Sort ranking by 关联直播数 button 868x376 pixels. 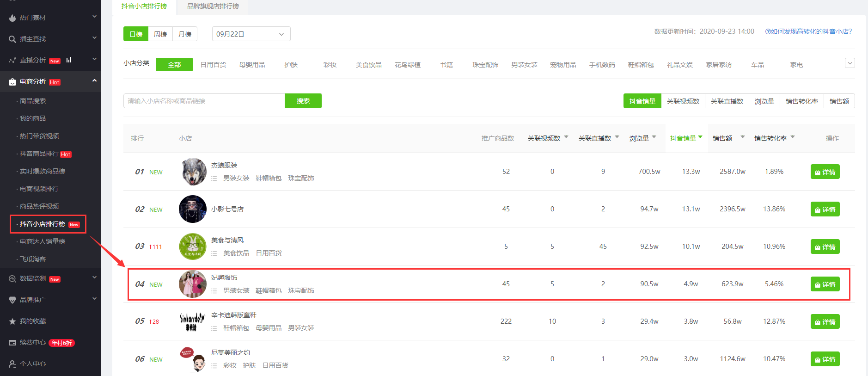(x=727, y=101)
